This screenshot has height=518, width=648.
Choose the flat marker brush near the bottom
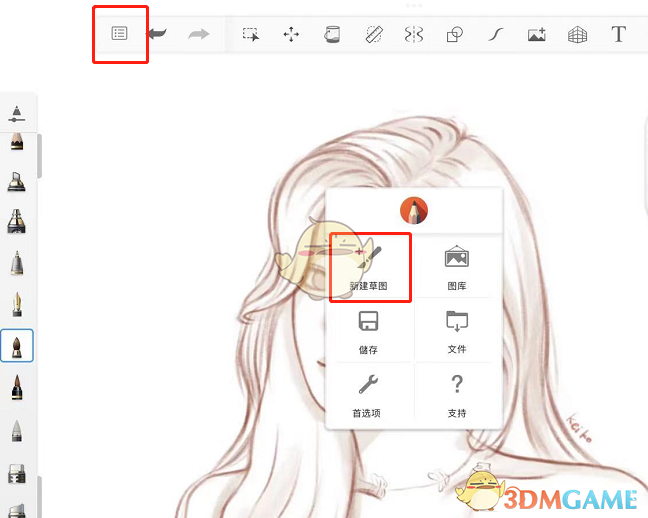(17, 473)
